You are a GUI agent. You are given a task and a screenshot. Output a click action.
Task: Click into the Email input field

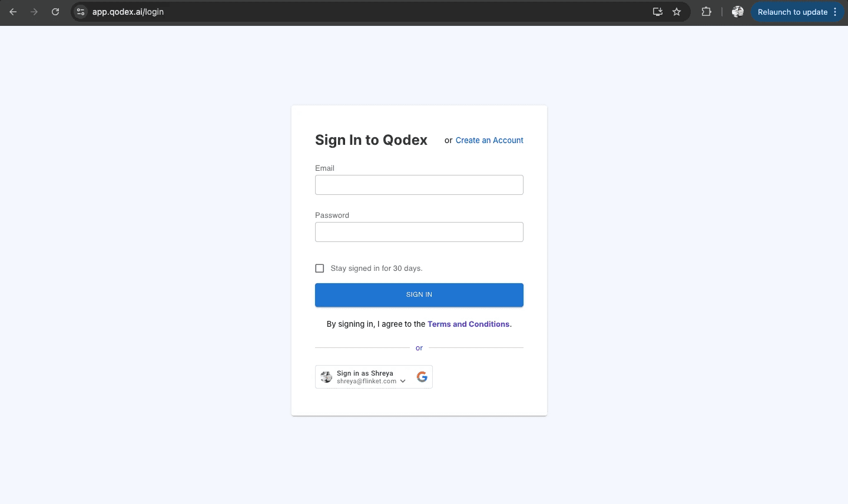[419, 185]
